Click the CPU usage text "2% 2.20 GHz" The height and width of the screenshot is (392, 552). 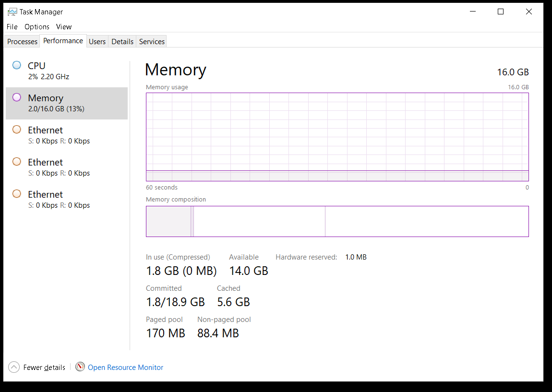point(49,77)
